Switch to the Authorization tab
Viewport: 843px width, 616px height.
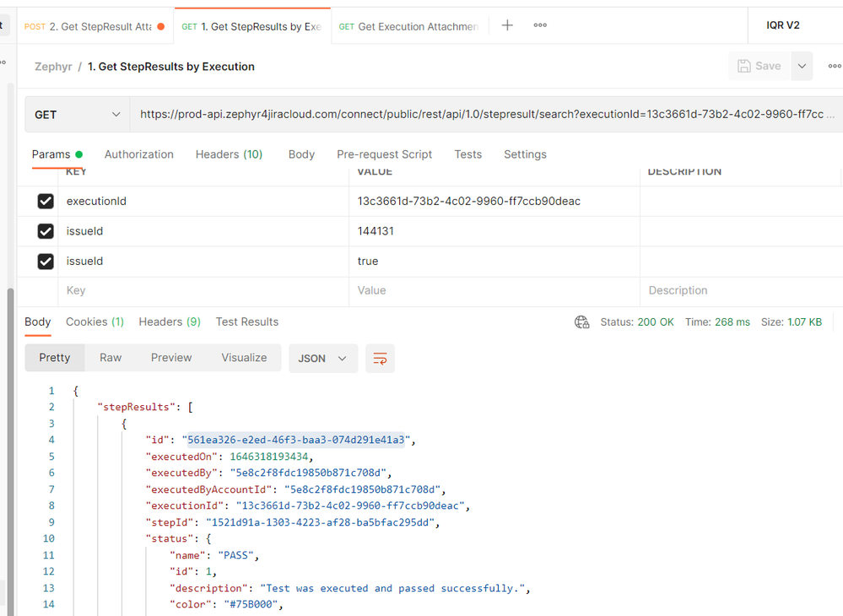click(138, 154)
